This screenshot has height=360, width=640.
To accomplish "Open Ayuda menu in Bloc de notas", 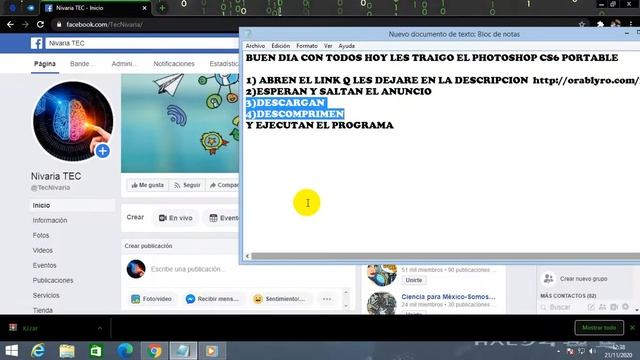I will click(x=347, y=46).
